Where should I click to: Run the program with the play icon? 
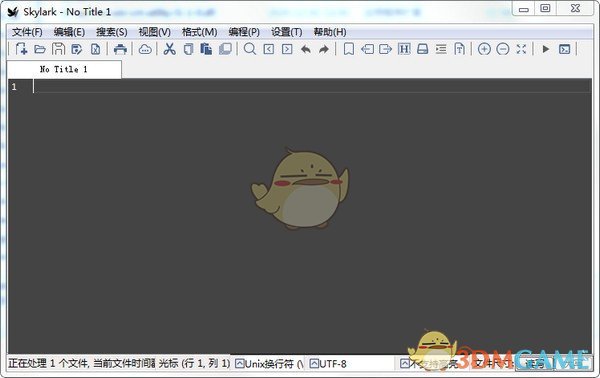click(546, 49)
